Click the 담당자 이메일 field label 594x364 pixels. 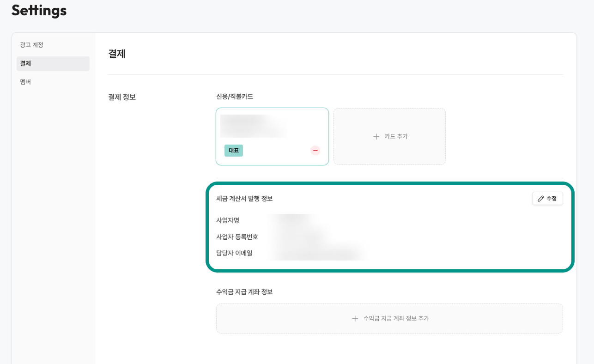[x=234, y=253]
